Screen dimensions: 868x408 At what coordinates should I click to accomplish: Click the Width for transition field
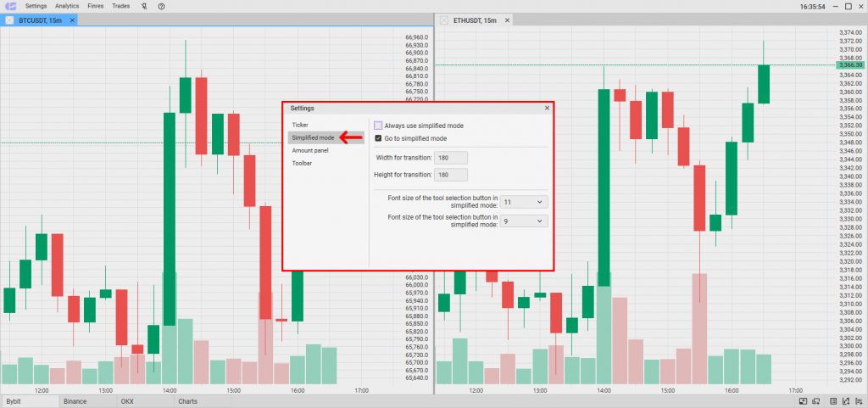point(451,158)
